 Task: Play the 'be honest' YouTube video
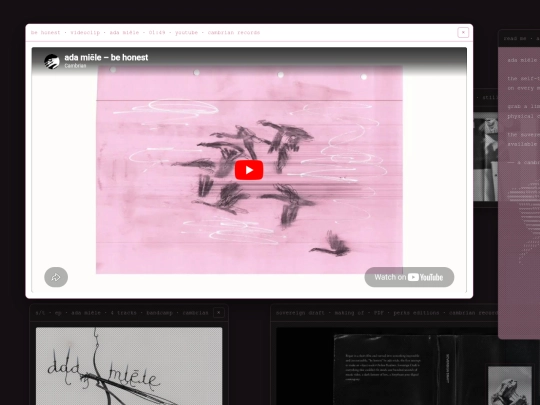[x=249, y=170]
